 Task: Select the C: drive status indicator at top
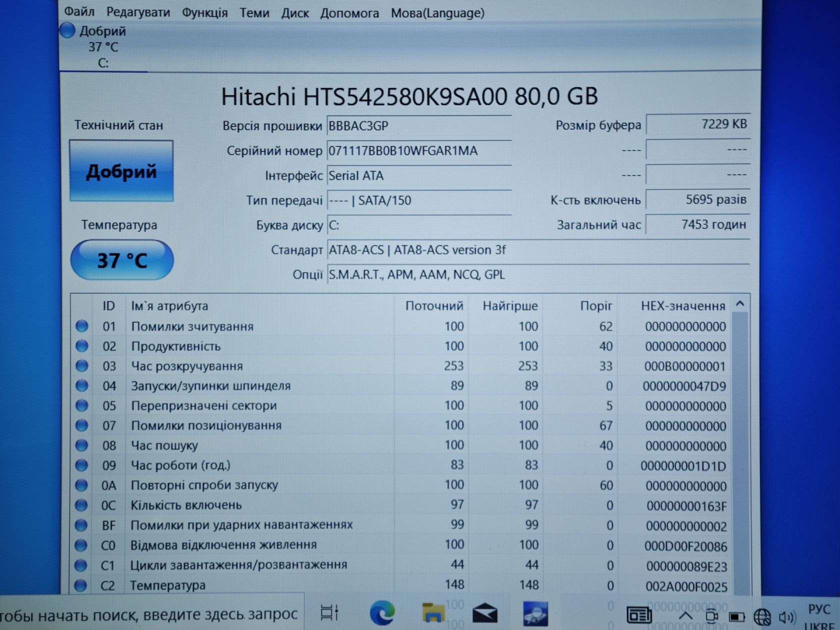pos(102,47)
